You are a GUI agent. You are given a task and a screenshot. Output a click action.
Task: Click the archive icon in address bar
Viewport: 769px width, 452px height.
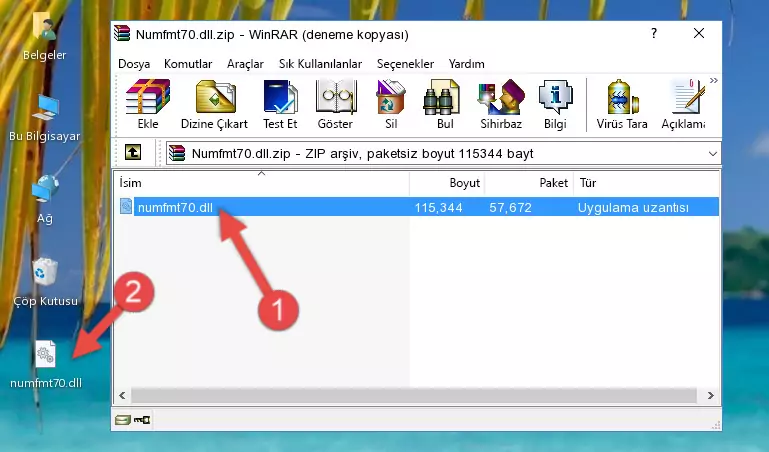pyautogui.click(x=177, y=153)
